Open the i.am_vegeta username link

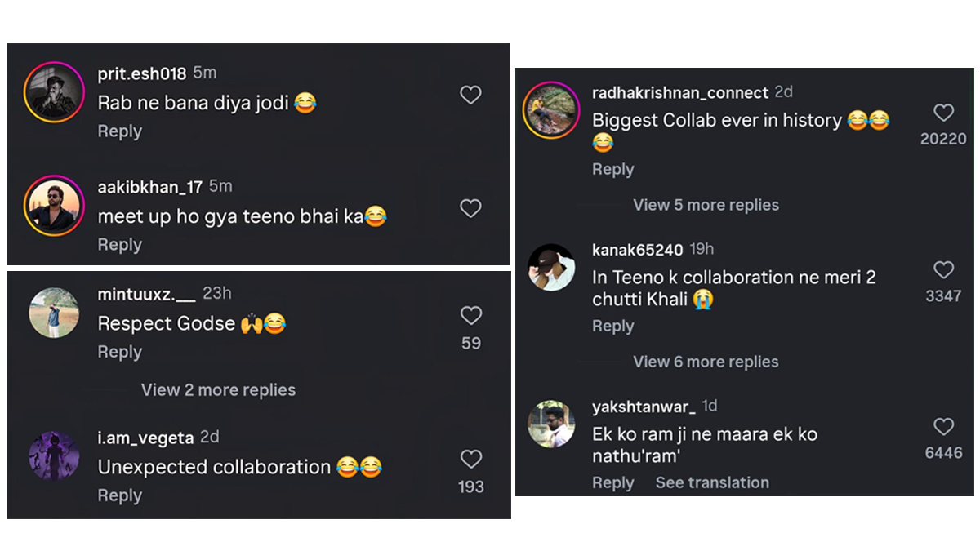(x=145, y=438)
